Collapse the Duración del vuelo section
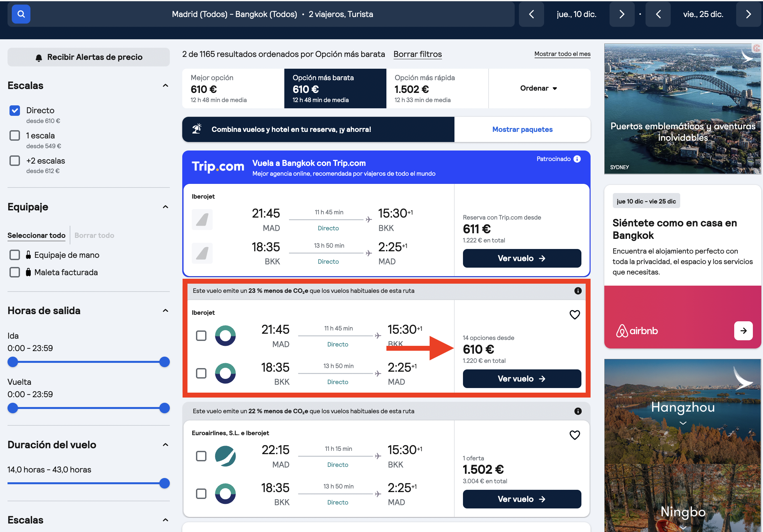Viewport: 763px width, 532px height. click(165, 445)
